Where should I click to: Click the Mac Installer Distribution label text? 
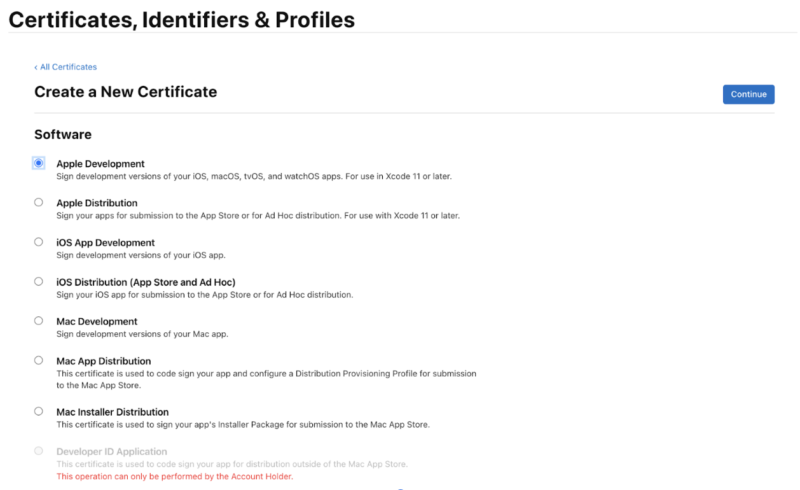[112, 412]
